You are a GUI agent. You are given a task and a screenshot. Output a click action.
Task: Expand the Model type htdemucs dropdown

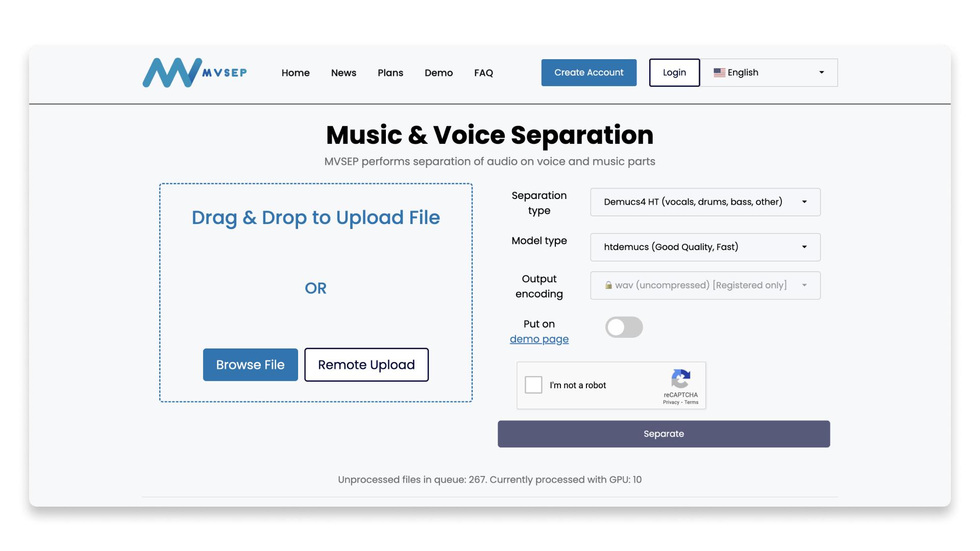(x=705, y=247)
